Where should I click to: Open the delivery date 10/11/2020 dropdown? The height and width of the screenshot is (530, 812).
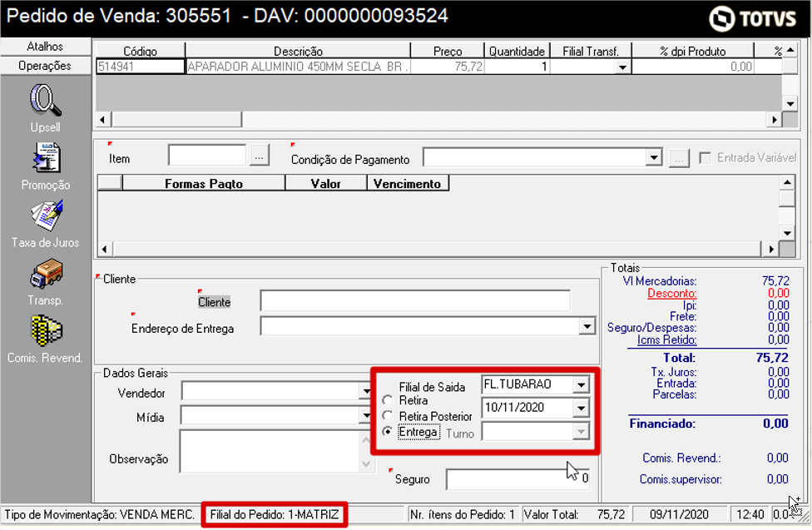[581, 408]
